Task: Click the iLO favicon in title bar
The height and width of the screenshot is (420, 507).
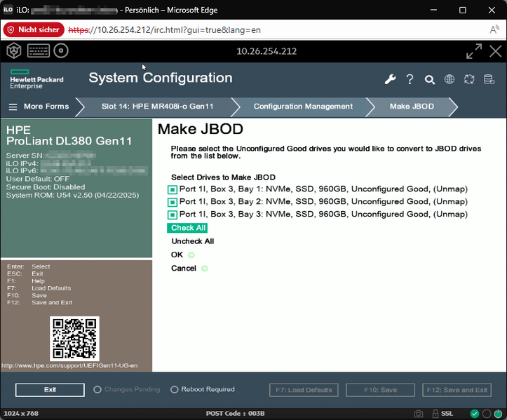Action: pos(8,10)
